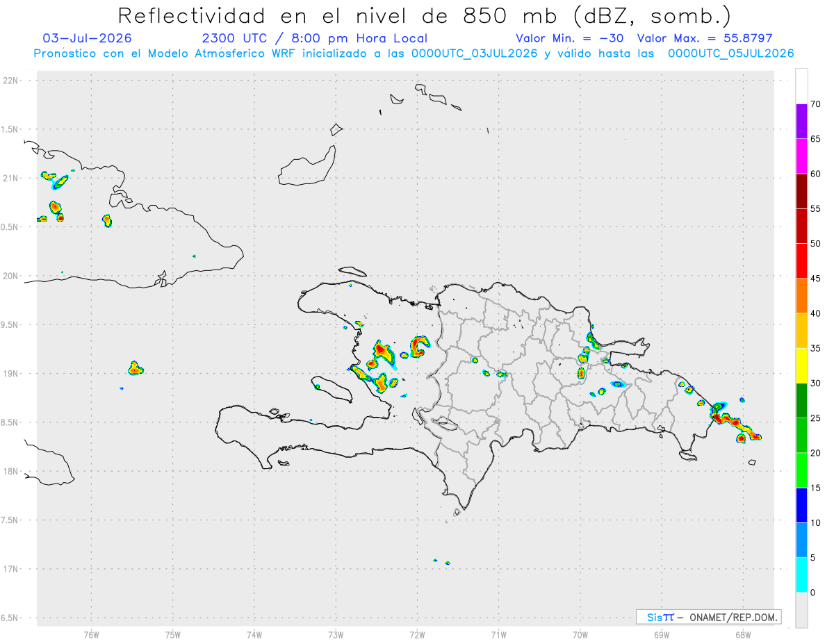Click the '73W' longitude label
This screenshot has height=644, width=834.
click(x=336, y=635)
